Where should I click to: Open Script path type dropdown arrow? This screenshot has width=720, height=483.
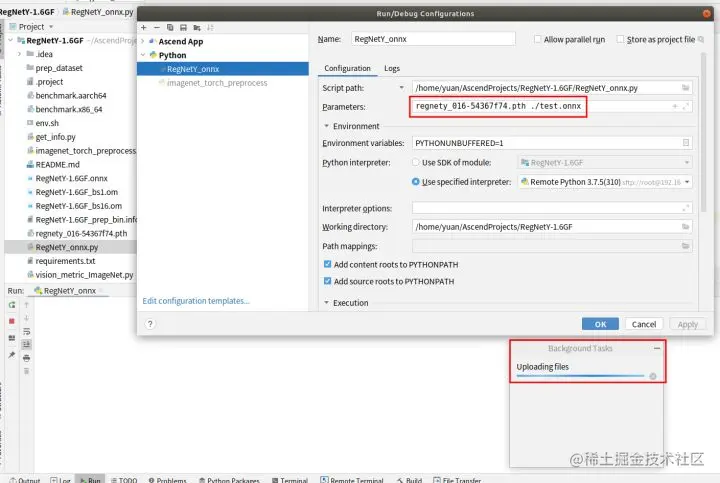(402, 88)
